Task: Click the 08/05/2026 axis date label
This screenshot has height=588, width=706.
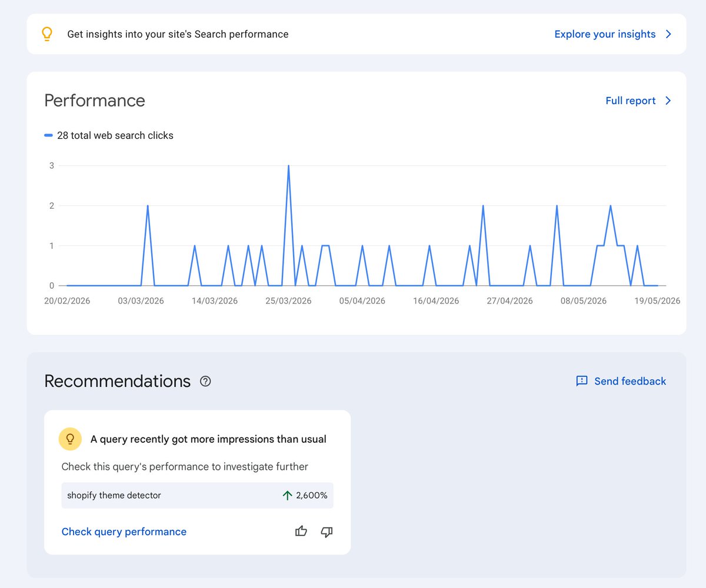Action: [x=584, y=300]
